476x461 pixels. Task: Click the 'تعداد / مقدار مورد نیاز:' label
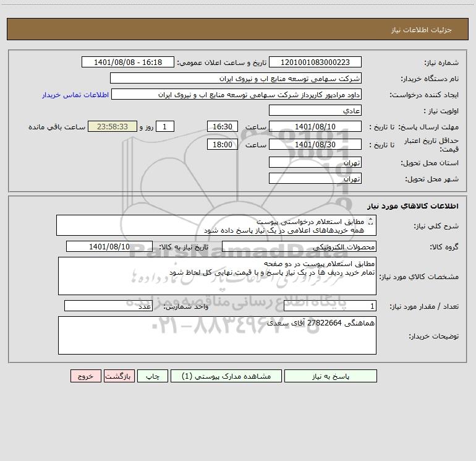(x=424, y=307)
